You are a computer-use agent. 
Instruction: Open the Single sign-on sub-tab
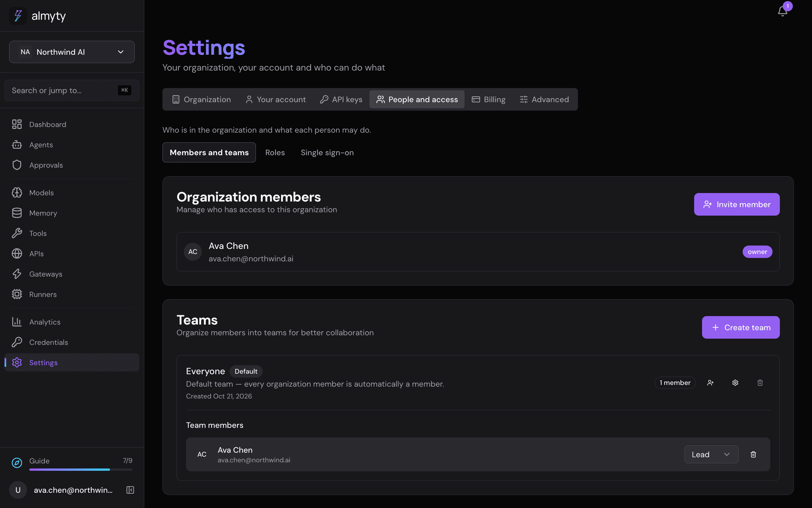[327, 152]
